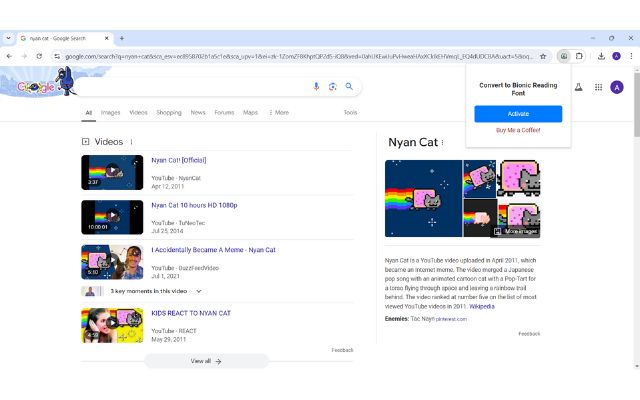The image size is (640, 400).
Task: Bookmark this page with the star icon
Action: [x=543, y=56]
